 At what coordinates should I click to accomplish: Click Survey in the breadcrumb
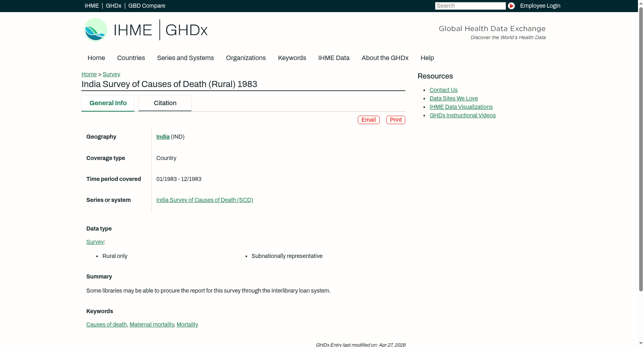coord(111,74)
